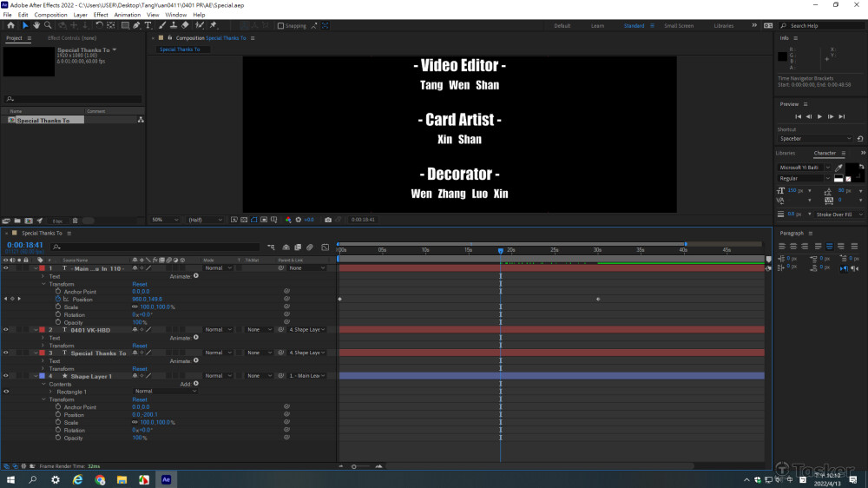Screen dimensions: 868x488
Task: Switch to the Small Screen workspace
Action: [678, 26]
